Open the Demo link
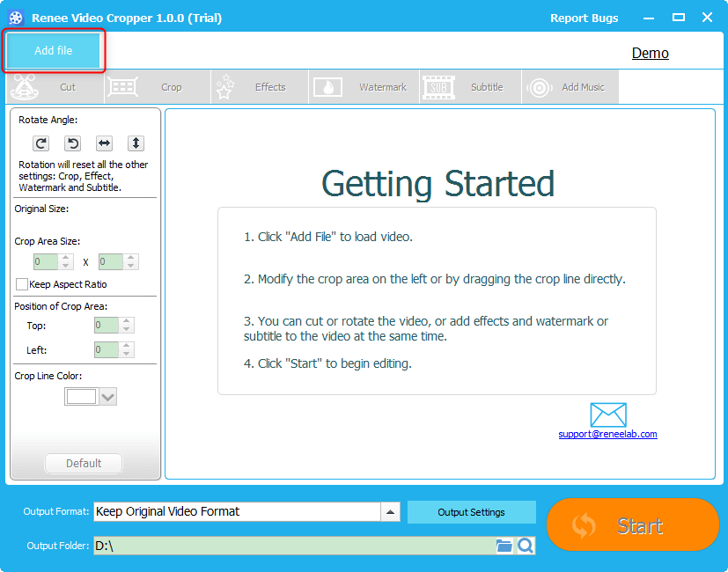 point(650,54)
